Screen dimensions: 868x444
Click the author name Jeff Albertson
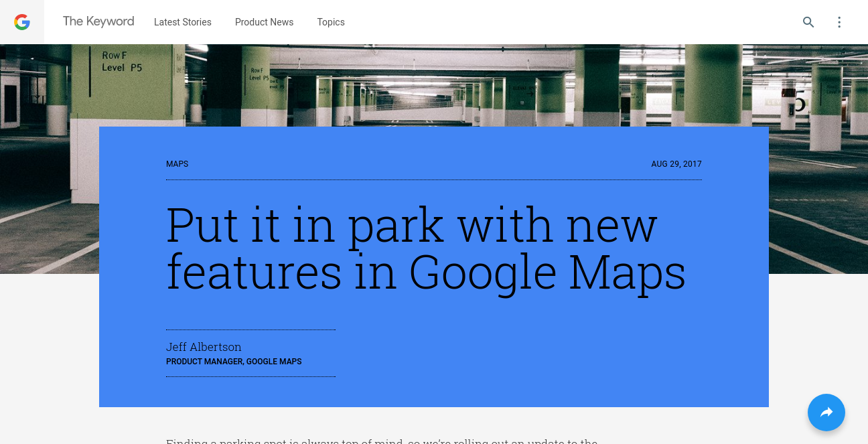pos(204,347)
